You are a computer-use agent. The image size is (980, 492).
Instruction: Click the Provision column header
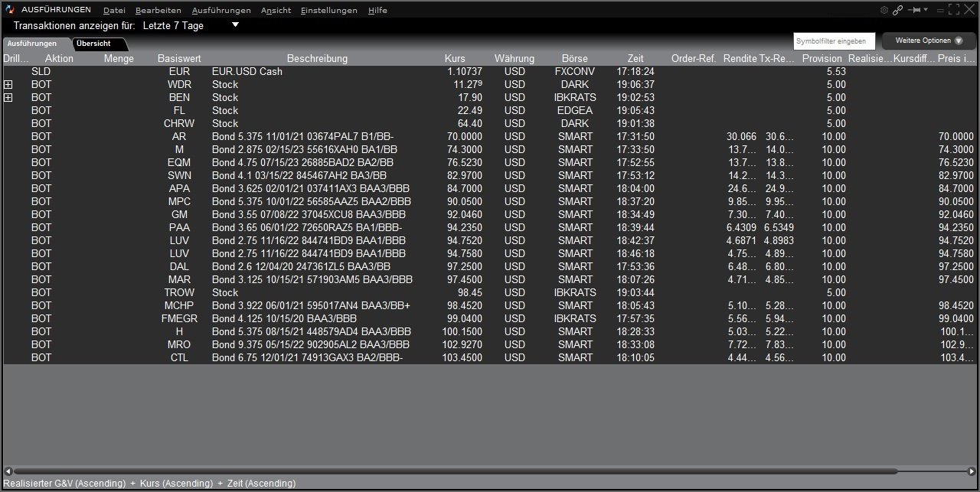(x=822, y=58)
